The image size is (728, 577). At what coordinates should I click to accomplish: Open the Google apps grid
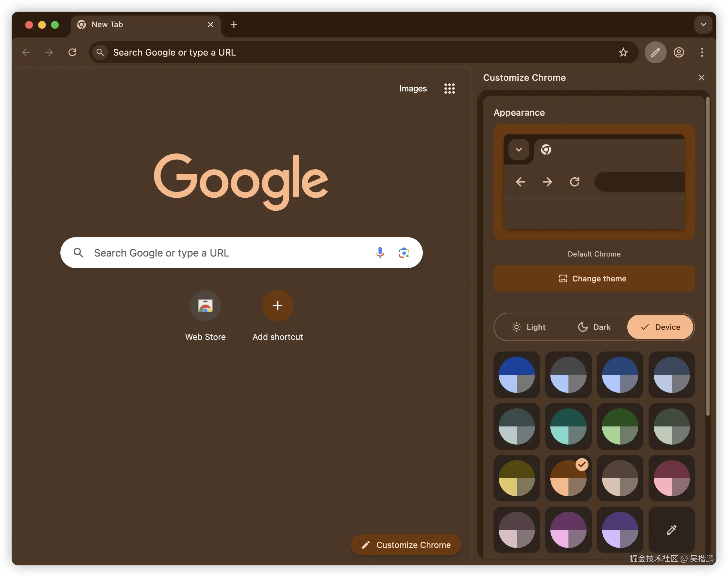coord(450,89)
